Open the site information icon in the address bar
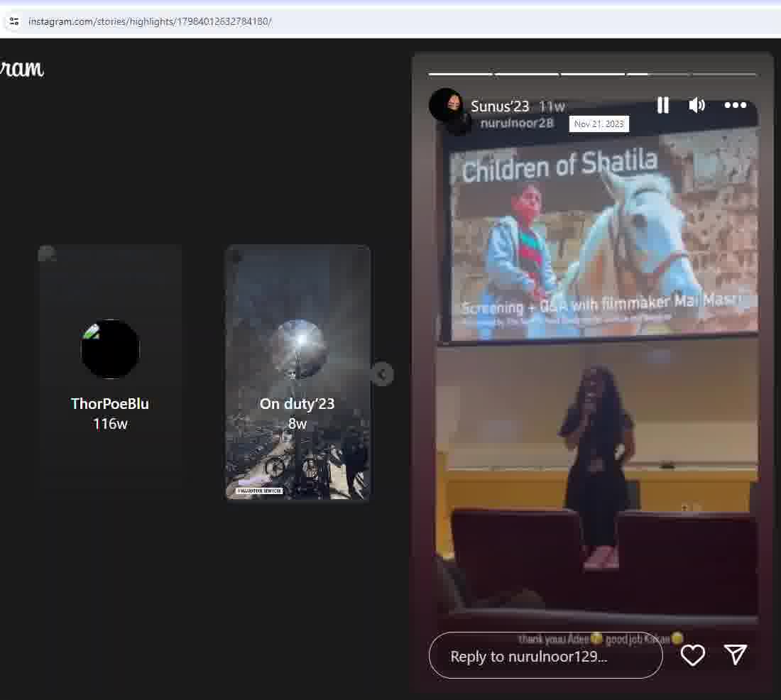This screenshot has width=781, height=700. click(x=14, y=21)
